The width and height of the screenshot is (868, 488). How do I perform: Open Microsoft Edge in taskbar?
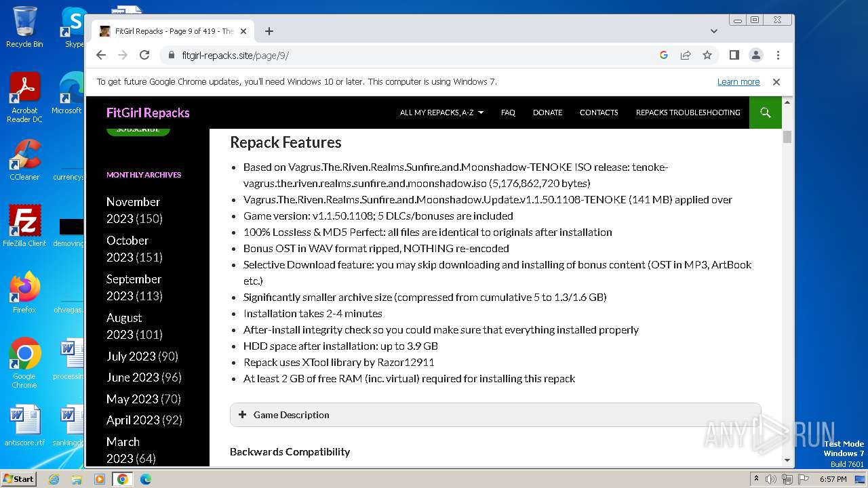146,479
